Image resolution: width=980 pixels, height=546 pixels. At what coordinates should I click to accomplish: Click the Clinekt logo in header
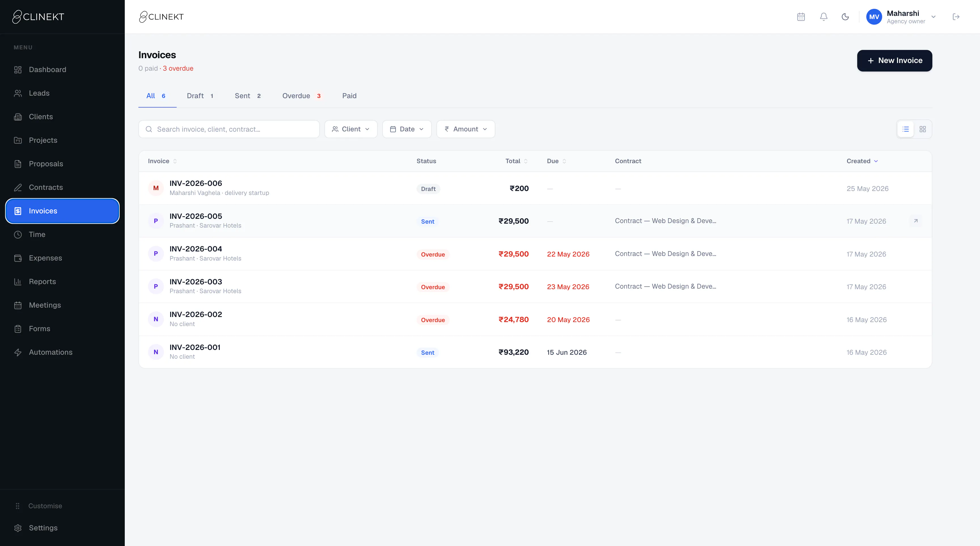pos(161,17)
